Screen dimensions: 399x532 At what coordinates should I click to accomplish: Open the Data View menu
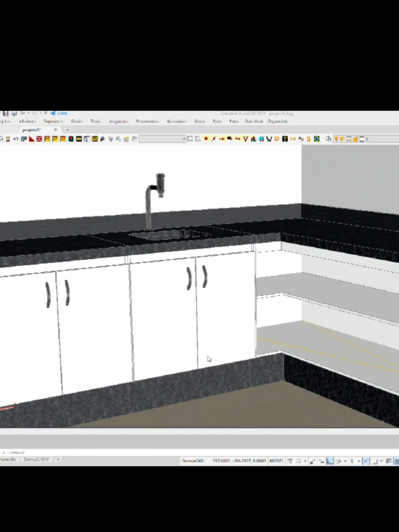click(254, 122)
